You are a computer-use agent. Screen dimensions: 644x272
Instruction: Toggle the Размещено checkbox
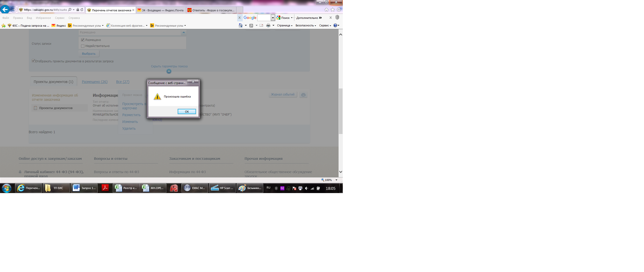(83, 40)
